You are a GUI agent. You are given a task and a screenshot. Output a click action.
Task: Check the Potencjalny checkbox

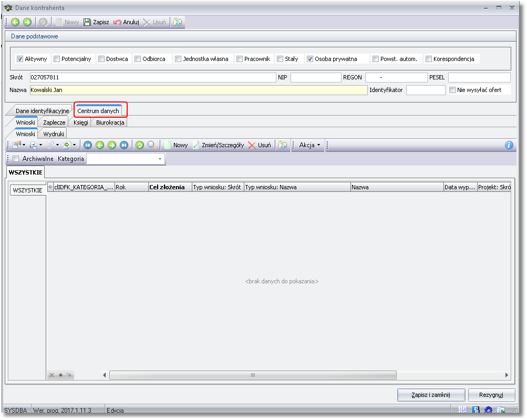click(x=57, y=59)
